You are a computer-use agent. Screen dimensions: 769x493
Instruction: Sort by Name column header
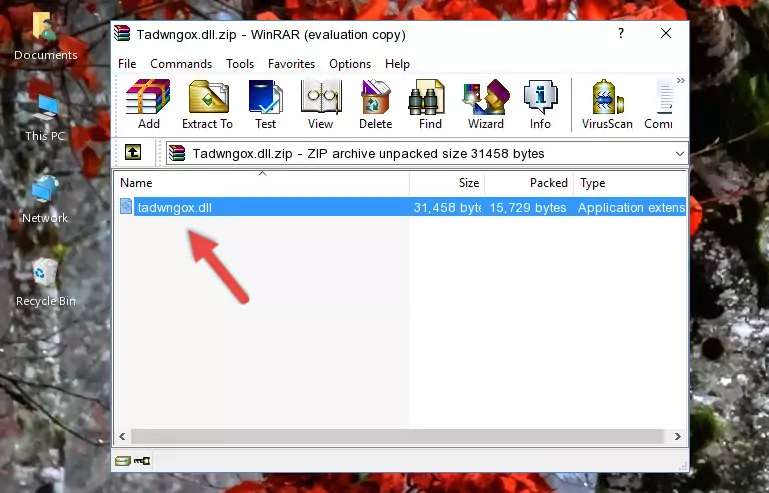(262, 182)
